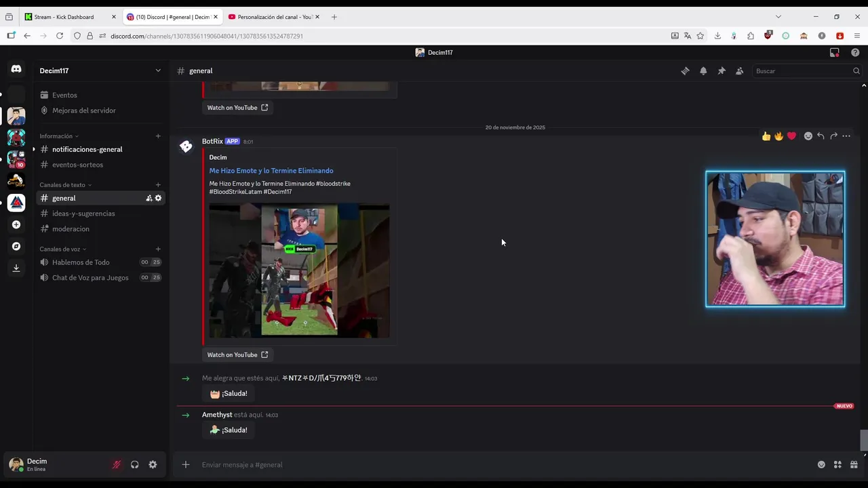
Task: Click upper Watch on YouTube button
Action: pos(237,108)
